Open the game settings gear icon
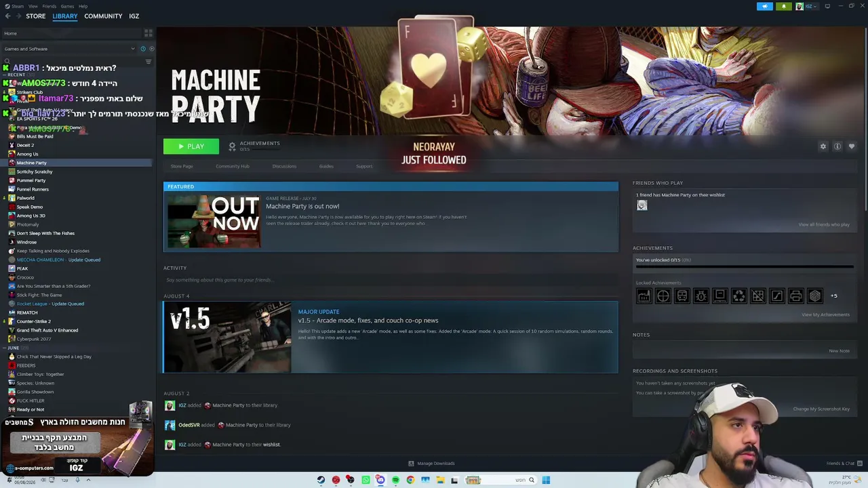Screen dimensions: 868x488 point(823,146)
